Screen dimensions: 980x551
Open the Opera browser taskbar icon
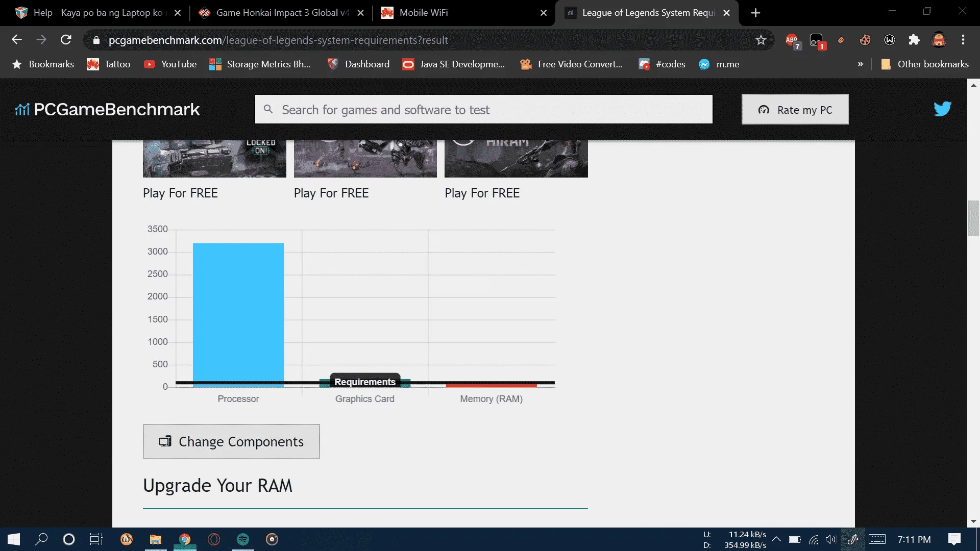pyautogui.click(x=214, y=539)
